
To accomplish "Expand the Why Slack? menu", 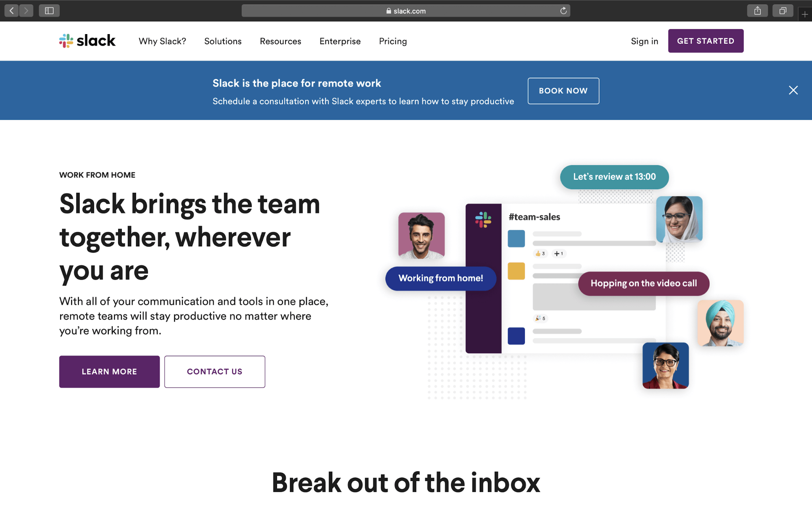I will pos(162,41).
